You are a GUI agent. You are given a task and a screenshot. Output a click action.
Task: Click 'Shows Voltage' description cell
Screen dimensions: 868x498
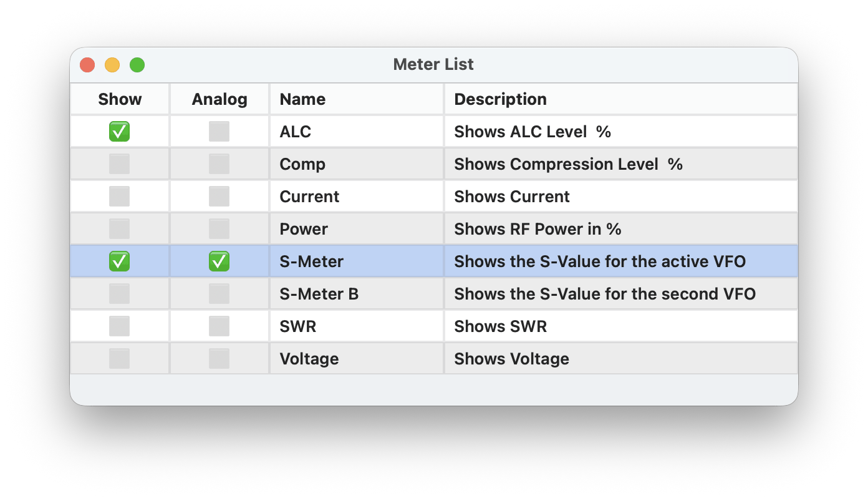coord(621,359)
